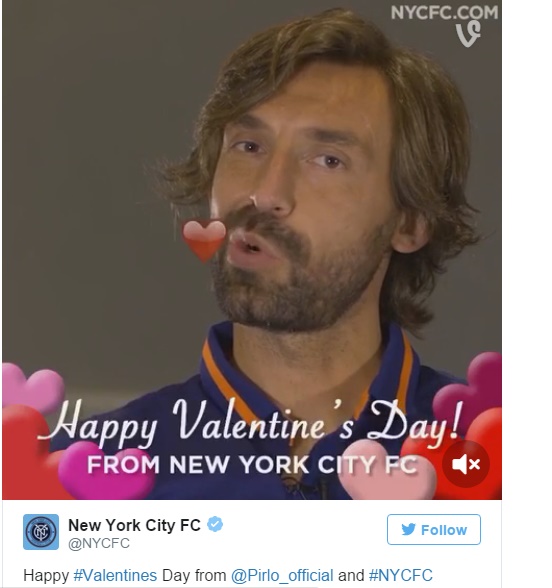Click the Twitter bird in Follow button
Viewport: 552px width, 588px height.
408,530
